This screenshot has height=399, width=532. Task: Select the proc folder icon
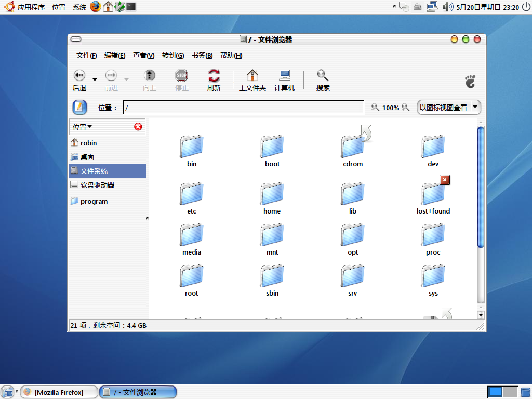pyautogui.click(x=433, y=234)
